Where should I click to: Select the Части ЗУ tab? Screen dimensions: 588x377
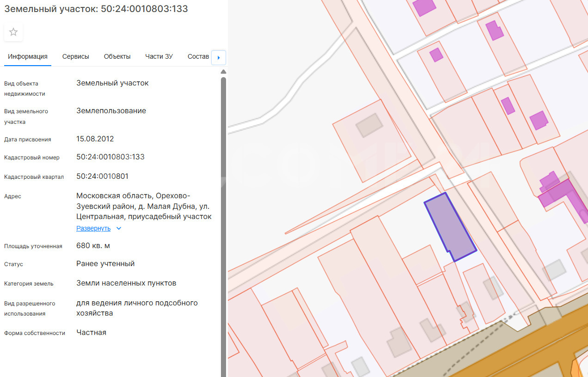click(159, 57)
